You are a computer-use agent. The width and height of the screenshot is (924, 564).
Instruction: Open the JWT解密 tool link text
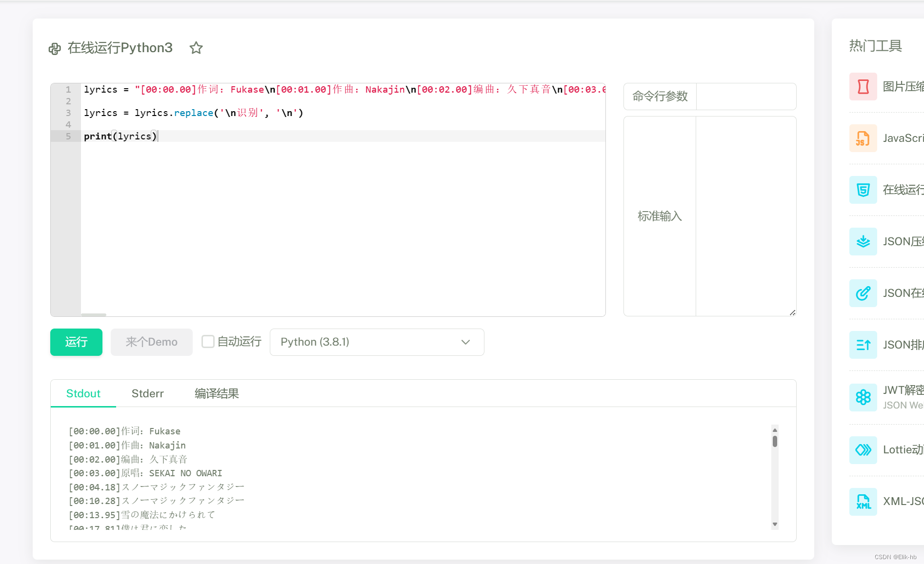click(x=903, y=390)
